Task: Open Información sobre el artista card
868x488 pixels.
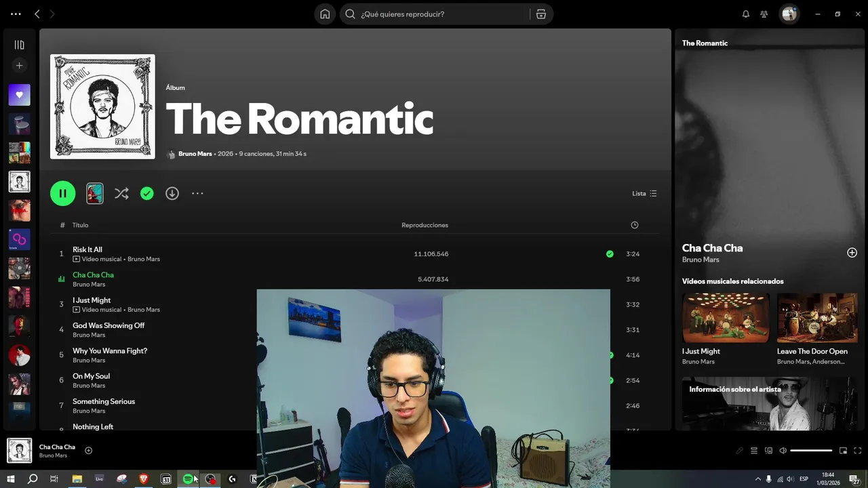Action: click(770, 403)
